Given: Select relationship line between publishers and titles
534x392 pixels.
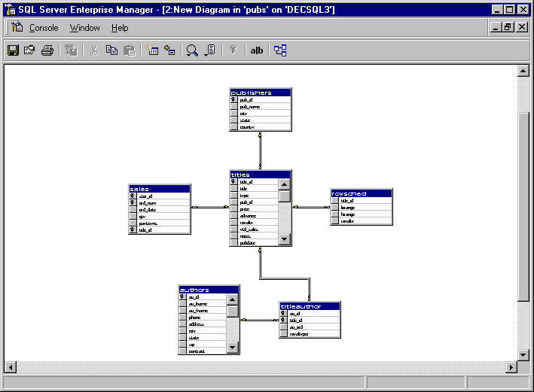Looking at the screenshot, I should click(260, 150).
